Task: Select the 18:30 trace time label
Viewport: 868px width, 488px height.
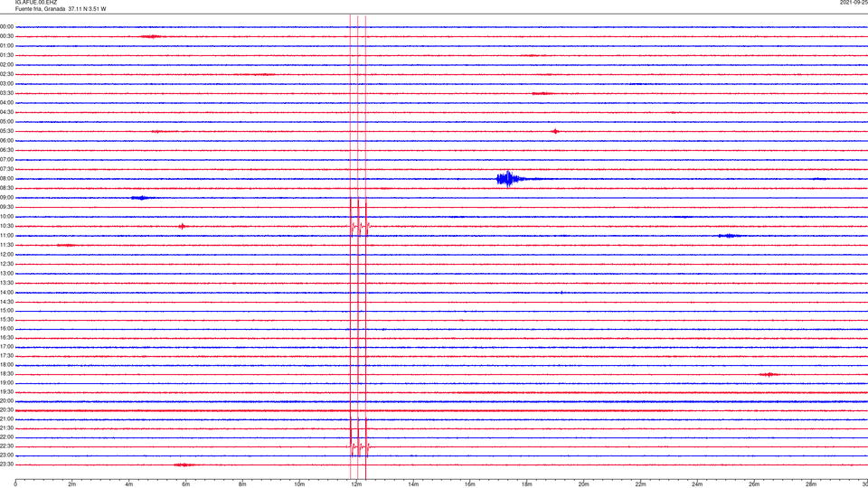Action: [6, 374]
